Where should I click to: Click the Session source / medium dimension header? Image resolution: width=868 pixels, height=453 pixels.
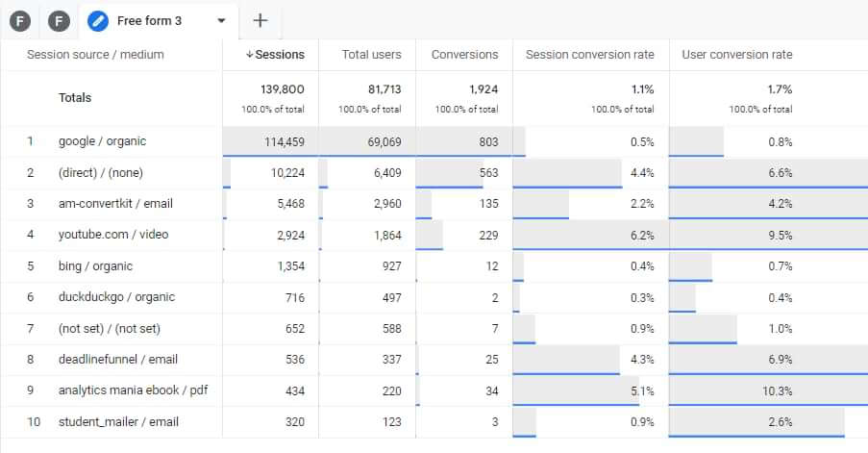coord(95,55)
